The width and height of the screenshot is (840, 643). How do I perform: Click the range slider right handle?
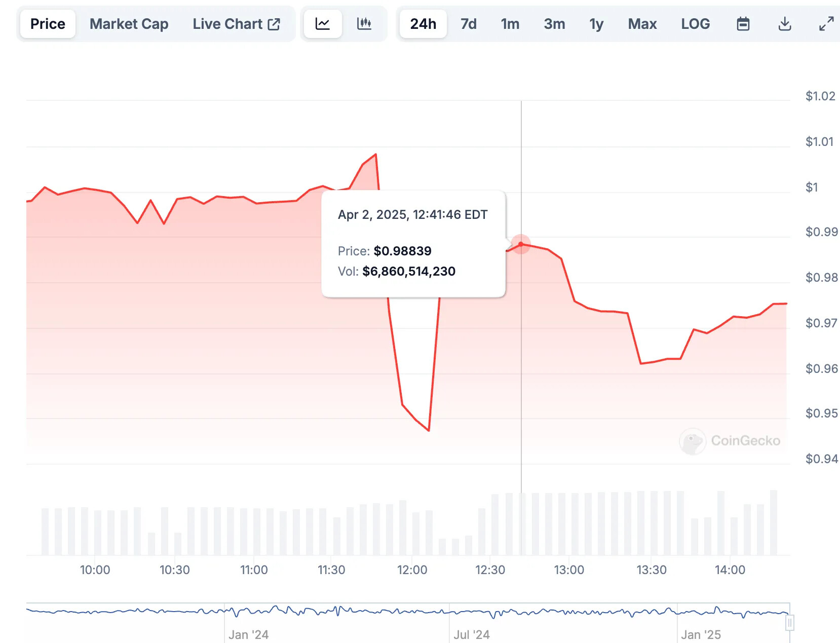click(x=789, y=622)
